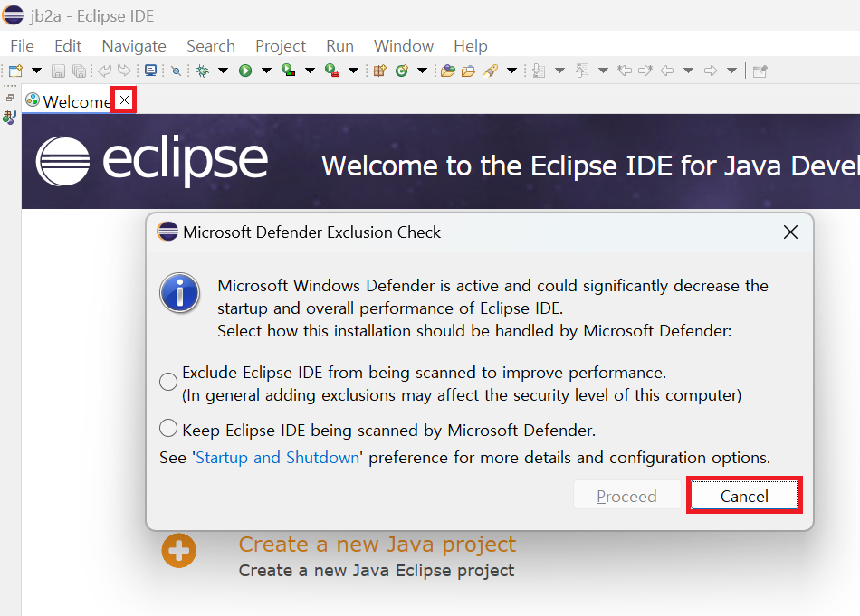The image size is (860, 616).
Task: Expand the New wizard dropdown arrow
Action: (x=37, y=71)
